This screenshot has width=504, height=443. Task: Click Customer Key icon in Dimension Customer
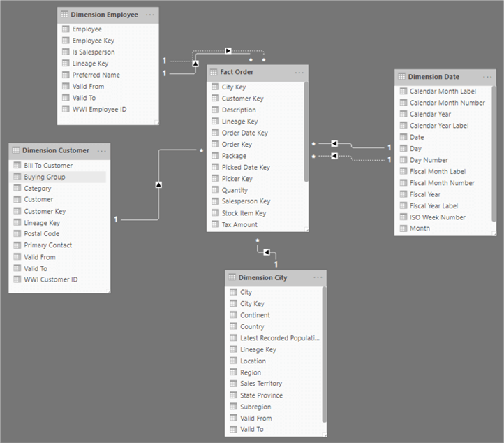[17, 211]
